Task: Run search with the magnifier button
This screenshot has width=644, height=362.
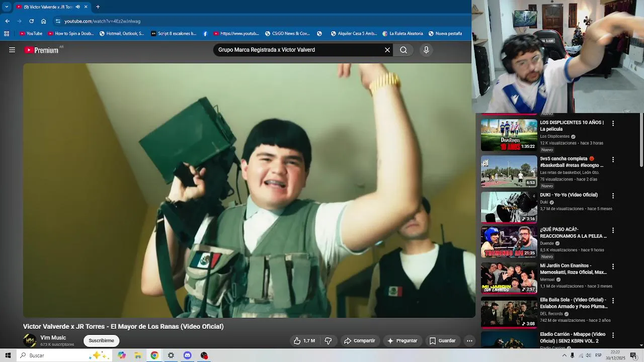Action: [x=404, y=50]
